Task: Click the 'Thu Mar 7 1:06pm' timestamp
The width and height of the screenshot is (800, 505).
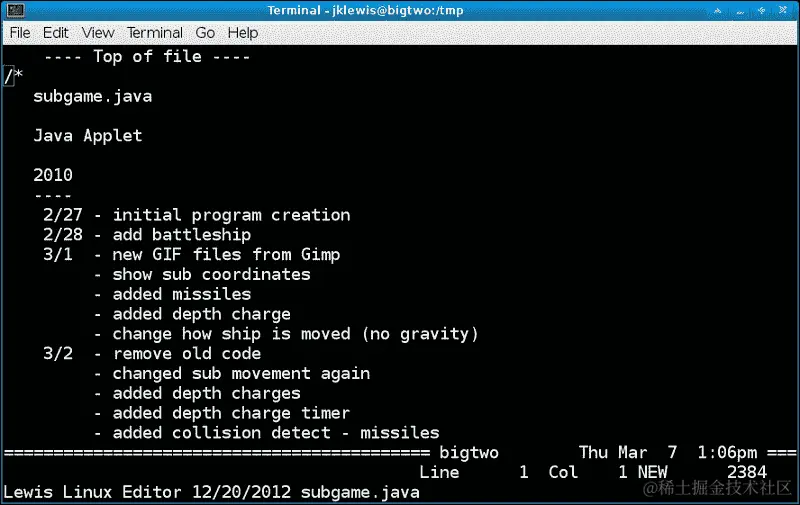Action: coord(668,452)
